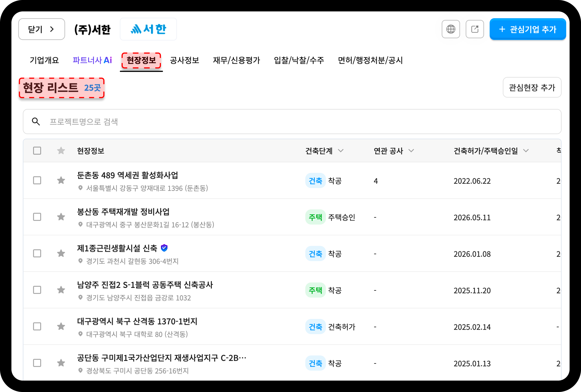Click the 2025.01.13 date cell
581x392 pixels.
tap(472, 363)
